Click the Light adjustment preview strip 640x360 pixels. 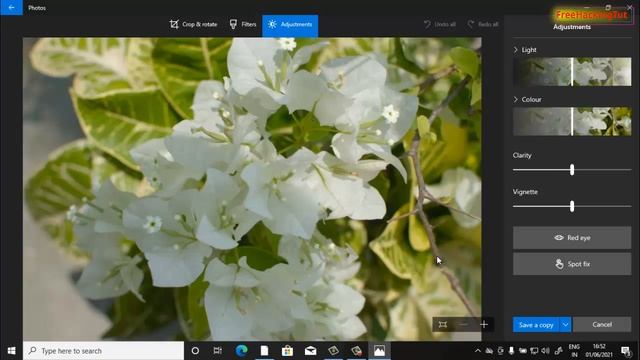tap(572, 72)
